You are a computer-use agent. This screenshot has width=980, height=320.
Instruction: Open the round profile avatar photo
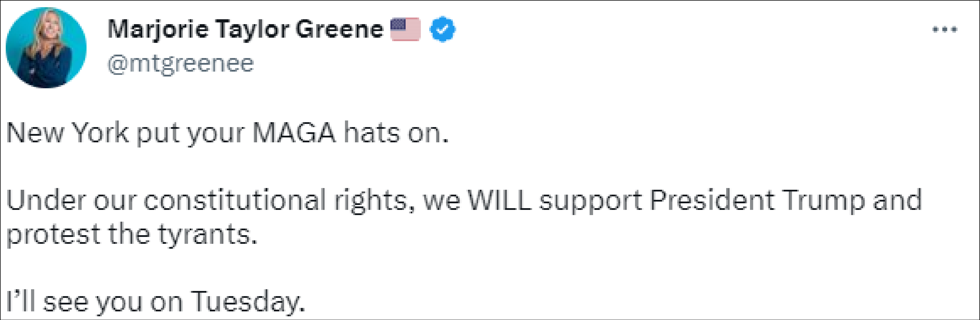pyautogui.click(x=46, y=48)
